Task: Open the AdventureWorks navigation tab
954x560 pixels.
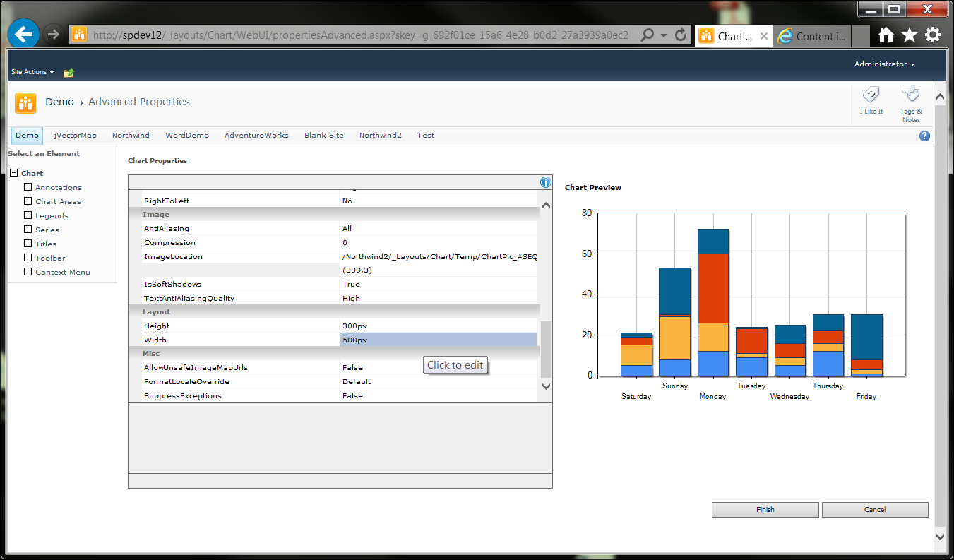Action: 256,136
